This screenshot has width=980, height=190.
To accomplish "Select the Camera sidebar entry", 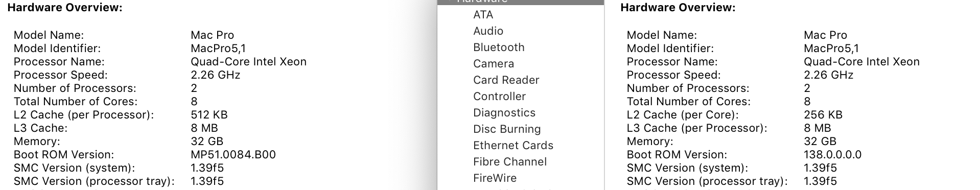I will [494, 64].
